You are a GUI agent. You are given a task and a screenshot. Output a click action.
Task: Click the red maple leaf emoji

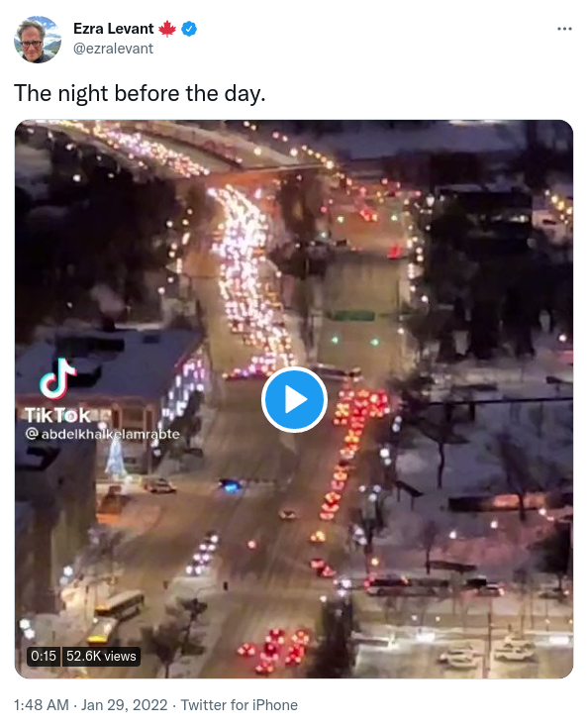[167, 29]
